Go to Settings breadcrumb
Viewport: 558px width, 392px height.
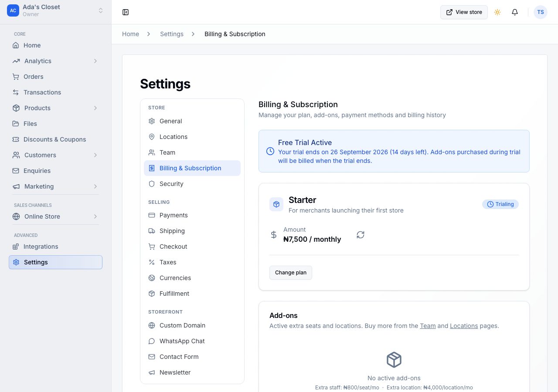pos(172,34)
